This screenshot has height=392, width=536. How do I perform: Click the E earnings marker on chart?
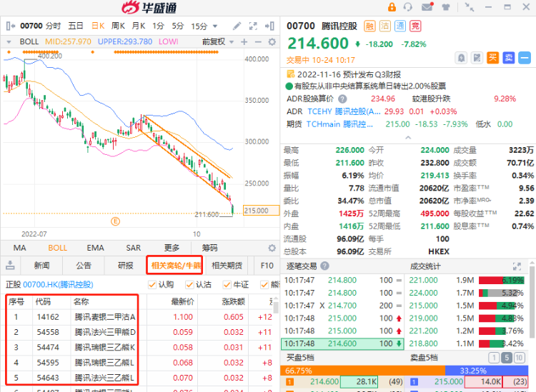click(x=116, y=221)
